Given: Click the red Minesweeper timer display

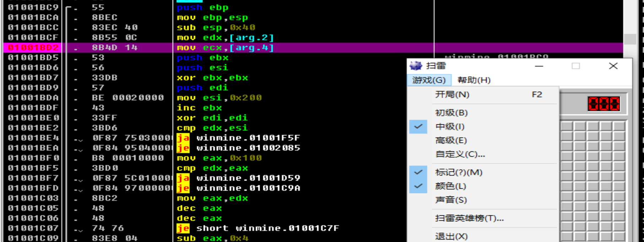Looking at the screenshot, I should [x=604, y=104].
